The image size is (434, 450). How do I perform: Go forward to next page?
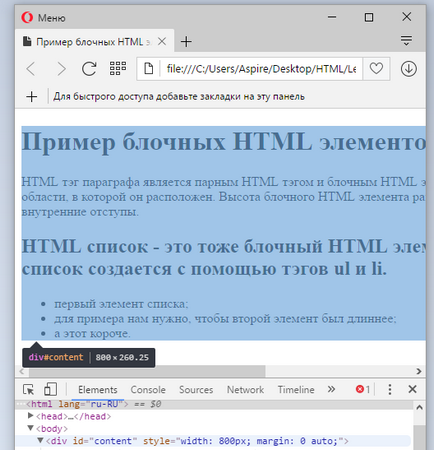point(61,69)
